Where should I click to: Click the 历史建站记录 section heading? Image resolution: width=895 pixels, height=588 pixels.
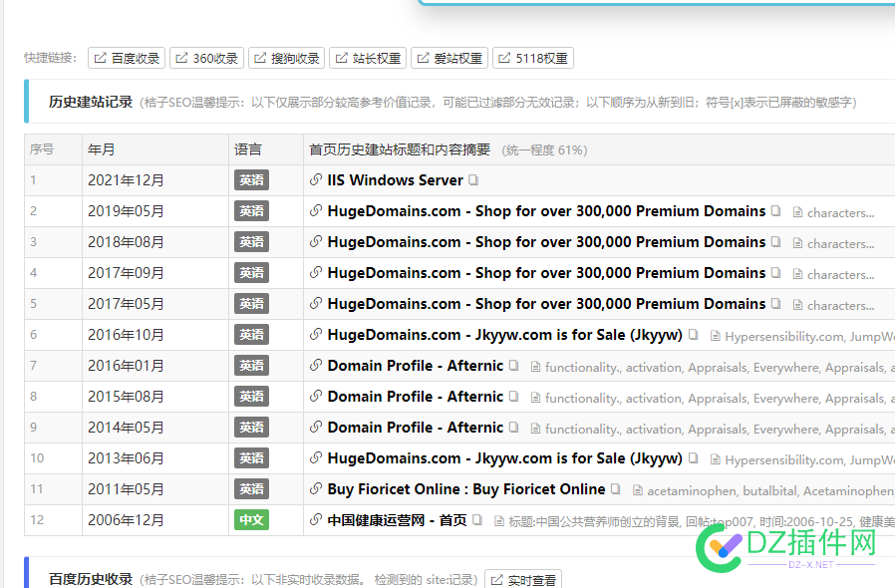90,103
